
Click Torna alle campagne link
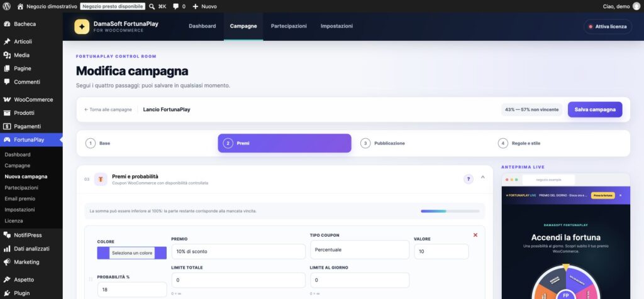coord(108,109)
